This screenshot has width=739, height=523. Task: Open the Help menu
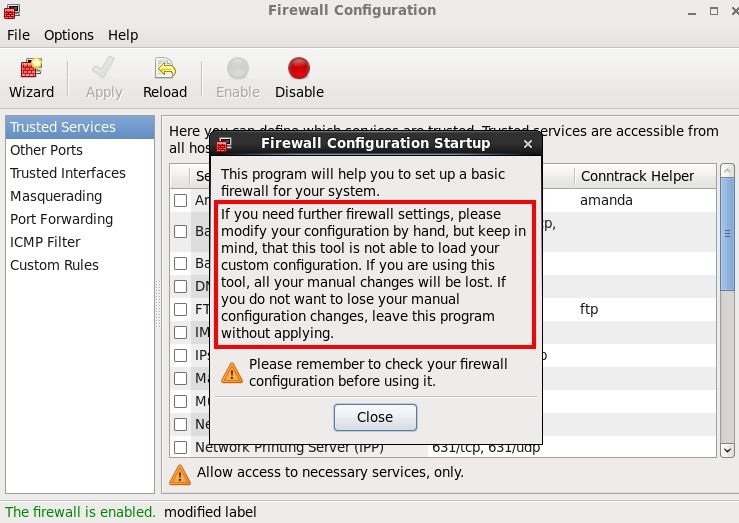[x=123, y=35]
